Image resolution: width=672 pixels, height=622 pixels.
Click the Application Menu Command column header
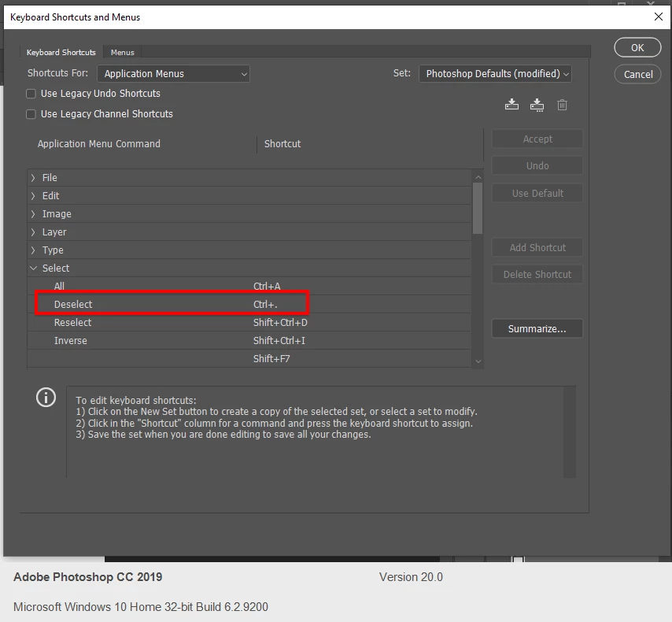(x=99, y=144)
